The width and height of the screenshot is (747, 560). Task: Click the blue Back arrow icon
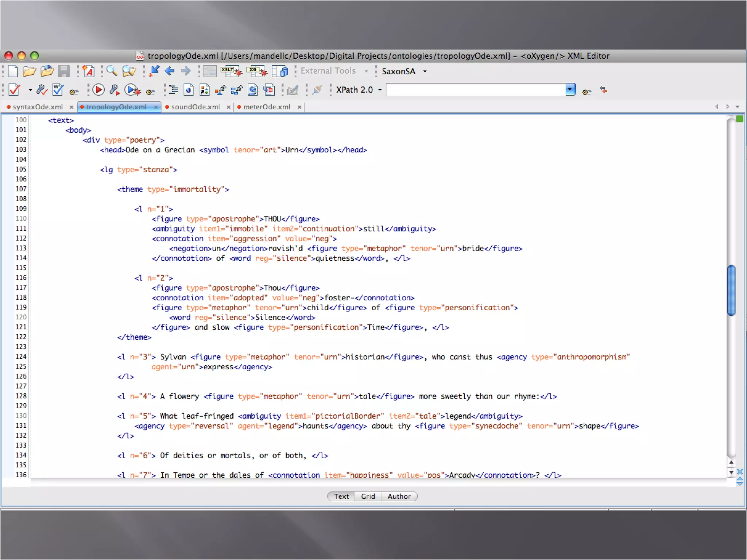coord(170,71)
